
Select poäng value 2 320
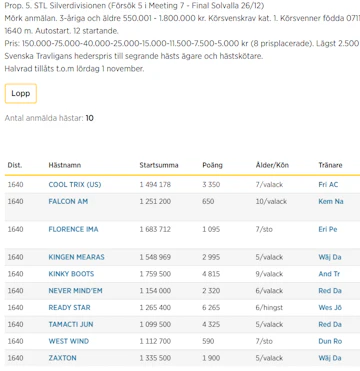tap(211, 291)
